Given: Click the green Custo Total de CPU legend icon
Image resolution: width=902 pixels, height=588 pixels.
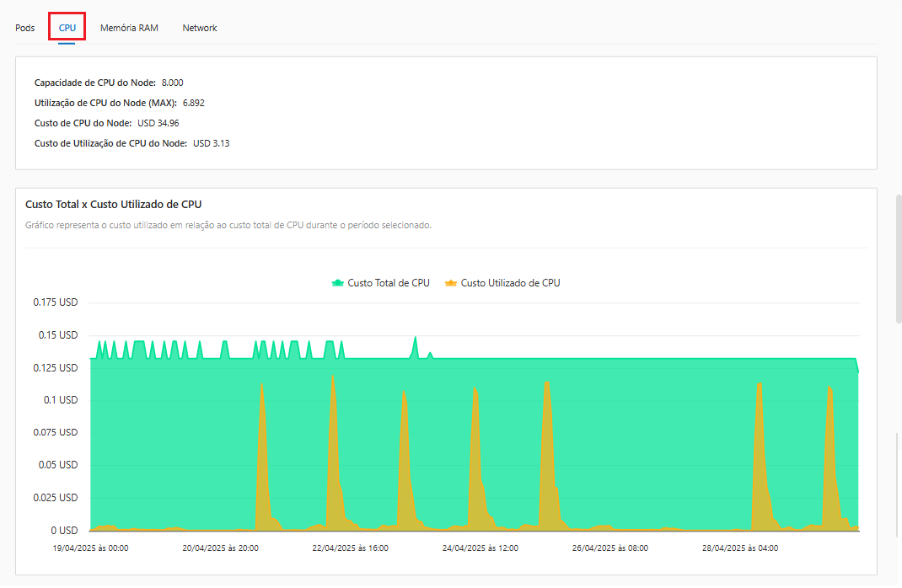Looking at the screenshot, I should pyautogui.click(x=338, y=283).
